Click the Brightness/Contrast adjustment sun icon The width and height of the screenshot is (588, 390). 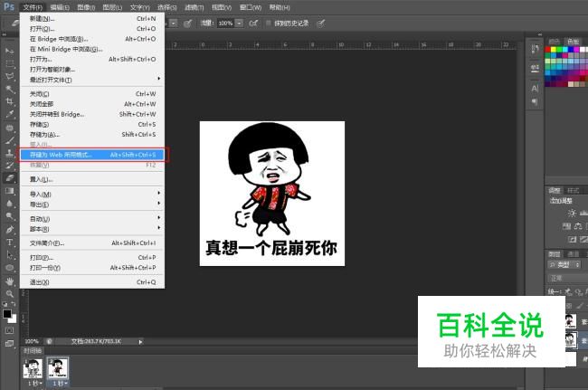(x=572, y=213)
